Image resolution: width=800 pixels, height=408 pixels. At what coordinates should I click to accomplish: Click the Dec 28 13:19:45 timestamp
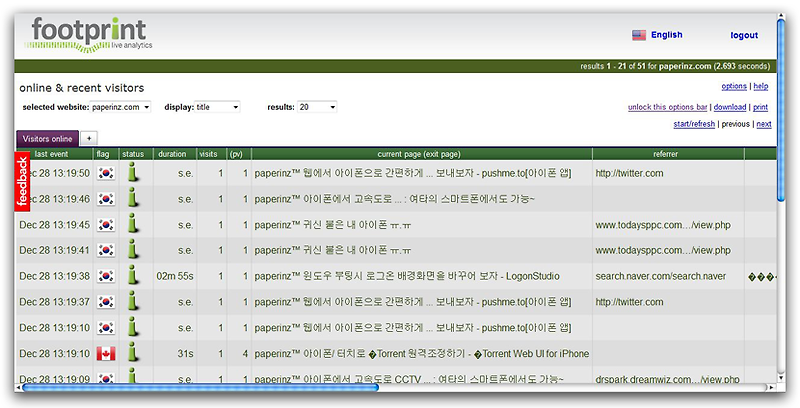coord(55,224)
